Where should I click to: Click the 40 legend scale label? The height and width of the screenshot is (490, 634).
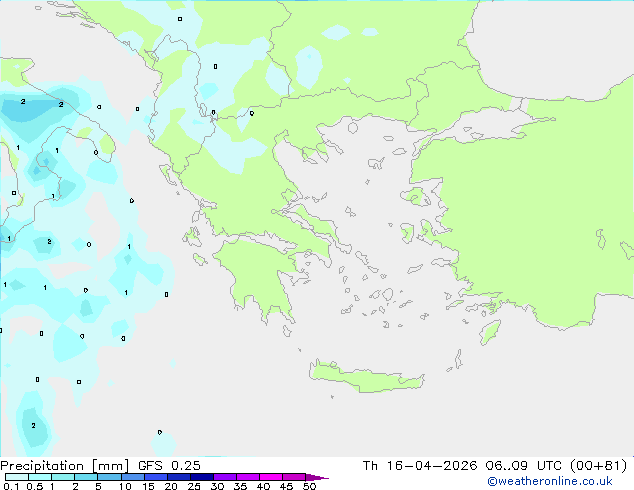[x=263, y=486]
